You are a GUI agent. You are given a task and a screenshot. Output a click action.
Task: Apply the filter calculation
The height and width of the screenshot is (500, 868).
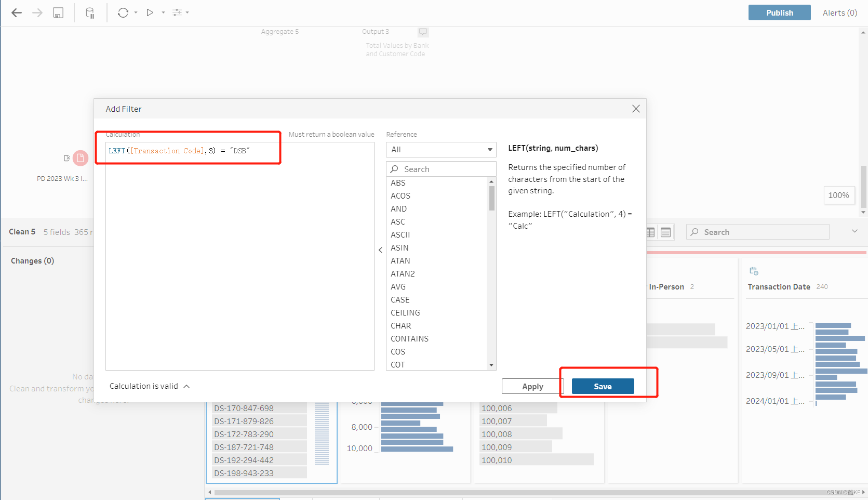tap(532, 386)
